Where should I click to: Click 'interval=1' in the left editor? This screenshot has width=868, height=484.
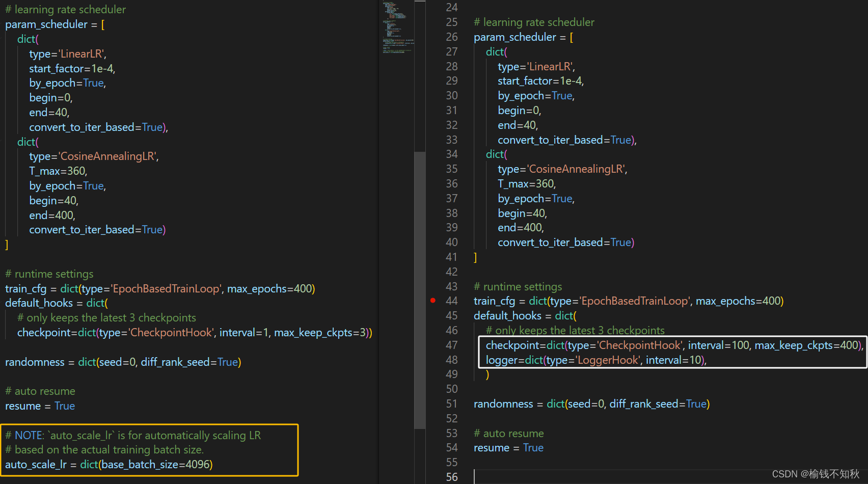(244, 333)
